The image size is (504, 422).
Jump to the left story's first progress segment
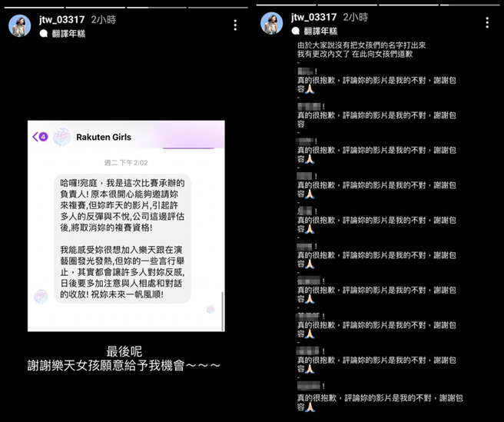tap(34, 8)
